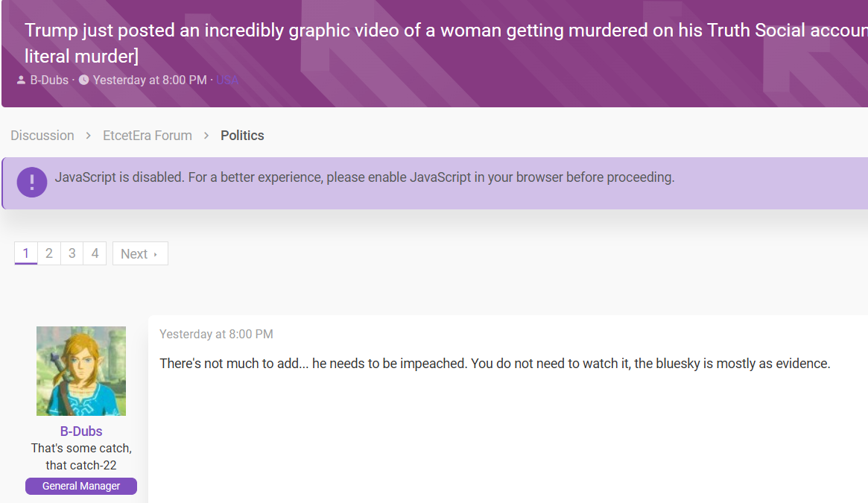Select current page 1 in pagination
Viewport: 868px width, 503px height.
[x=25, y=253]
